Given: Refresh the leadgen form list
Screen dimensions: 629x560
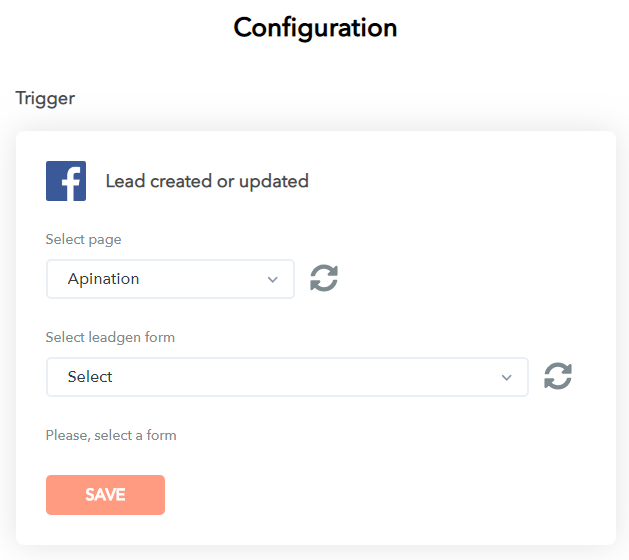Looking at the screenshot, I should (558, 377).
